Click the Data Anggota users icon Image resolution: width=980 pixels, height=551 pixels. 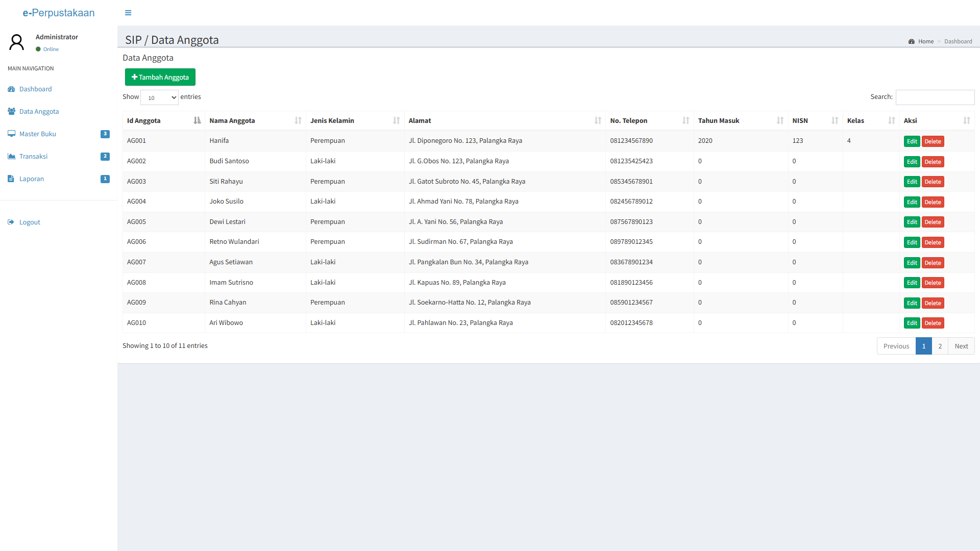(x=11, y=111)
